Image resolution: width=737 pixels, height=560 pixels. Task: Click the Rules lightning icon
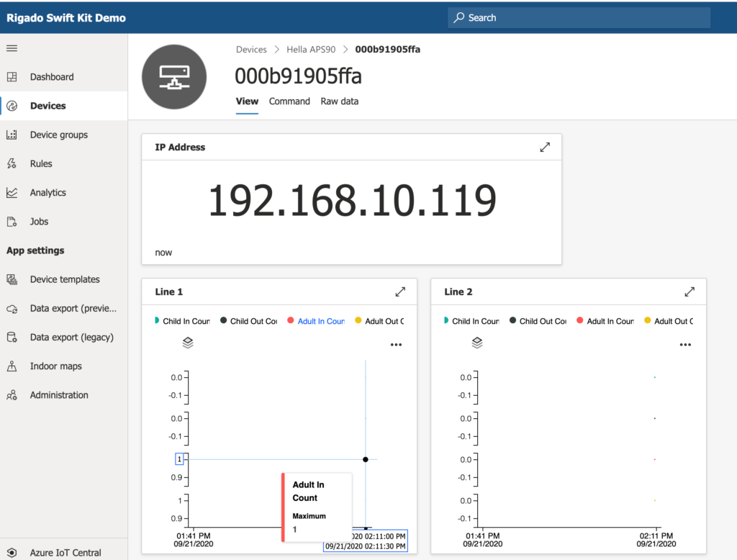coord(12,163)
